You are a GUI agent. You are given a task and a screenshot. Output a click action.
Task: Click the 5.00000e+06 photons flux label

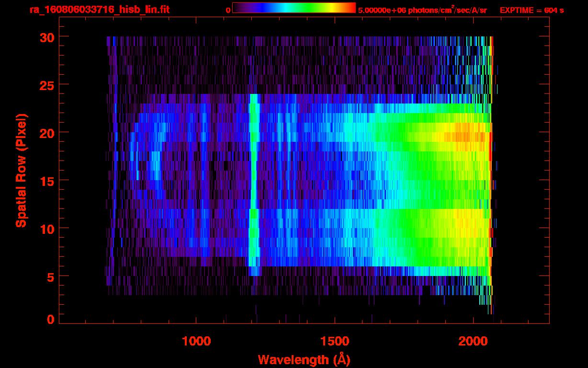point(422,10)
